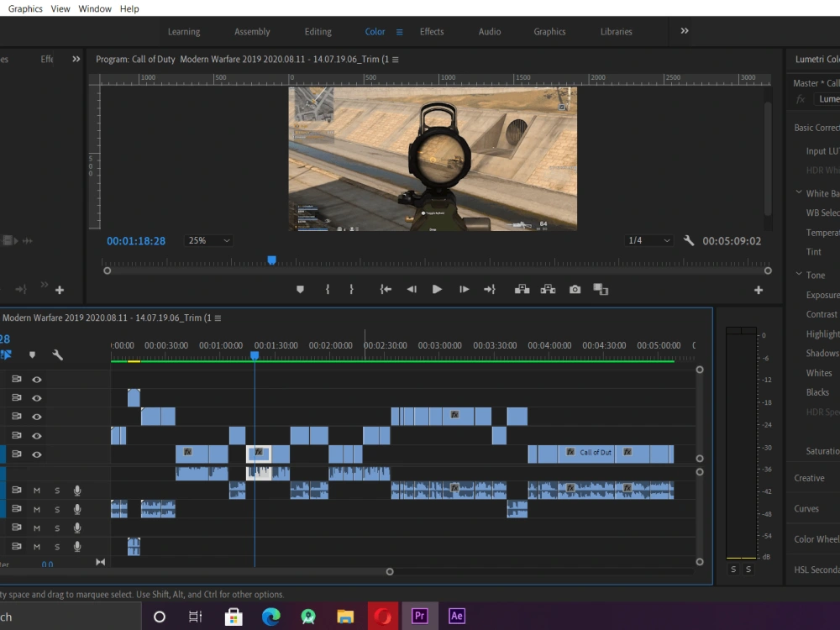Expand the Color Wheels section

816,539
